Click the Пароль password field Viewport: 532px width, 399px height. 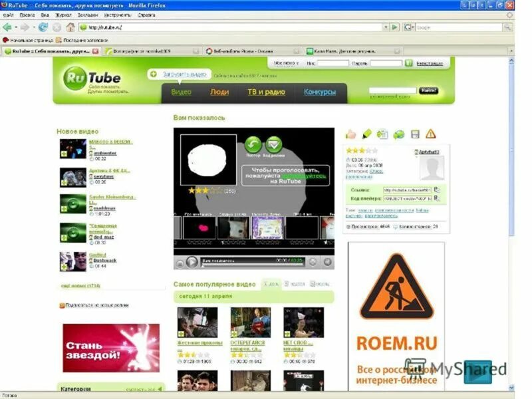pyautogui.click(x=386, y=63)
